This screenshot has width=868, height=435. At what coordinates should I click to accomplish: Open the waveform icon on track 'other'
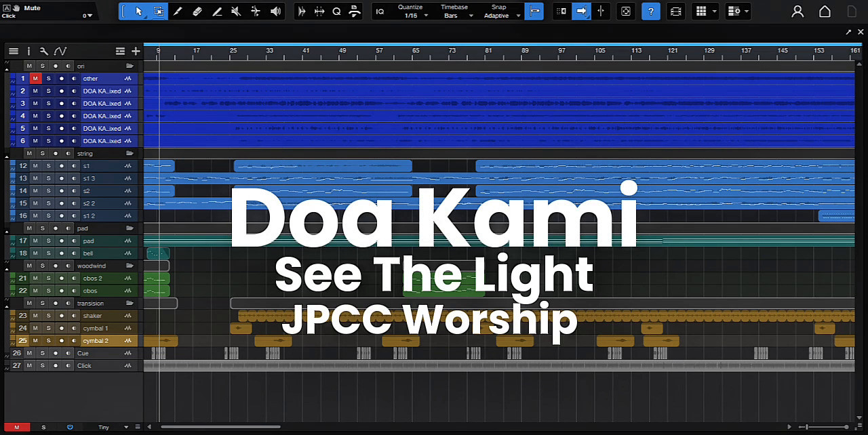(128, 79)
